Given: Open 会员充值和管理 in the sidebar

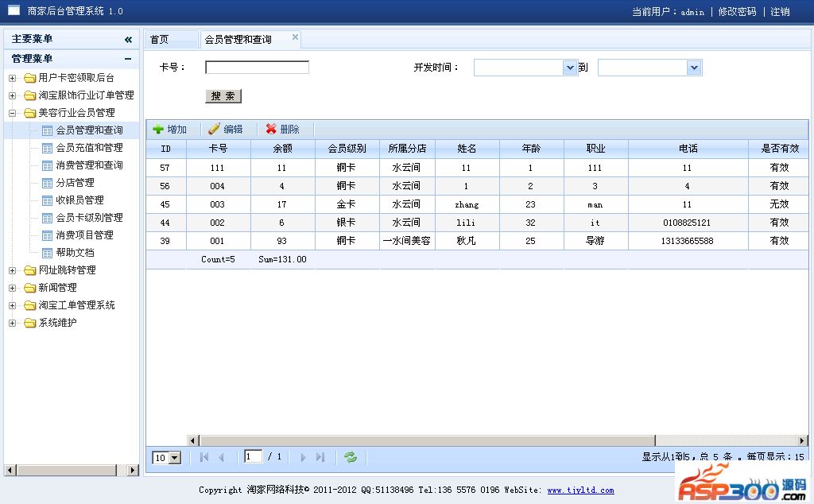Looking at the screenshot, I should pyautogui.click(x=89, y=148).
